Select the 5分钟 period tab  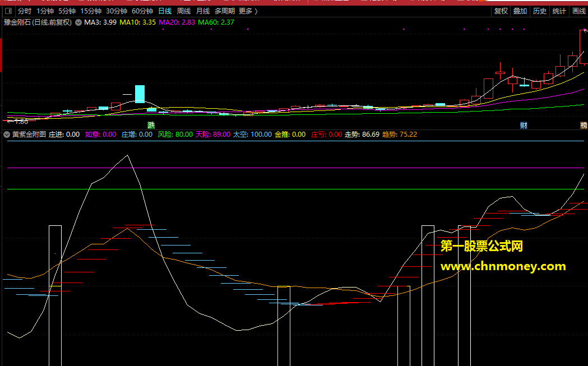coord(67,11)
